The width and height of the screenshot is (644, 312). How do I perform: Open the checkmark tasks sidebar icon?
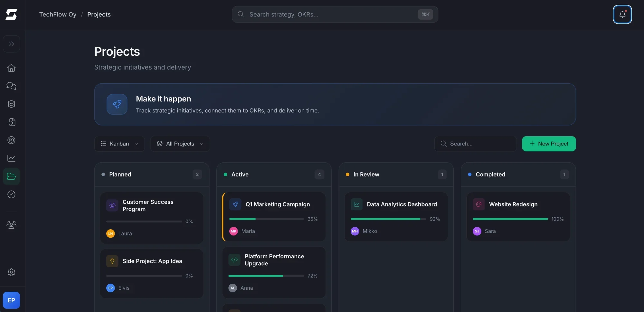11,194
